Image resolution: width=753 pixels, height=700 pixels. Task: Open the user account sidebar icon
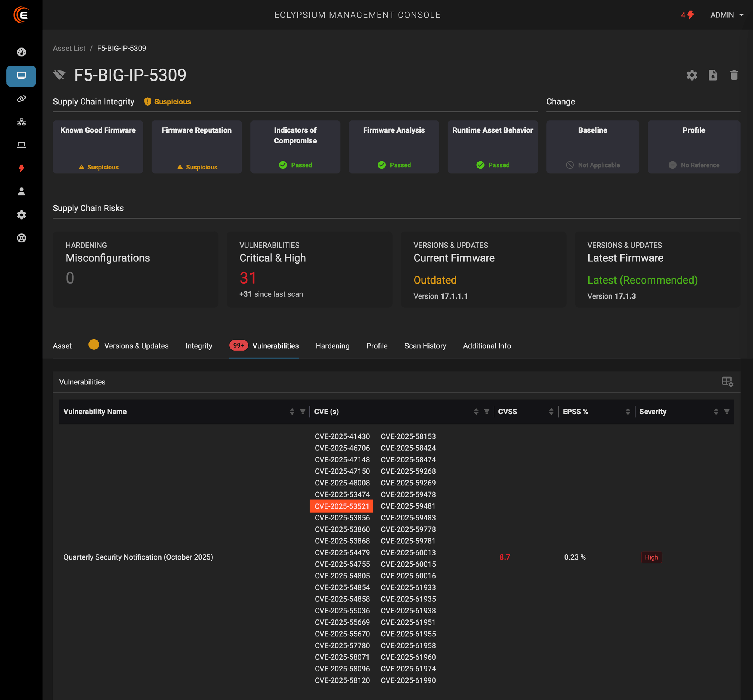click(21, 192)
